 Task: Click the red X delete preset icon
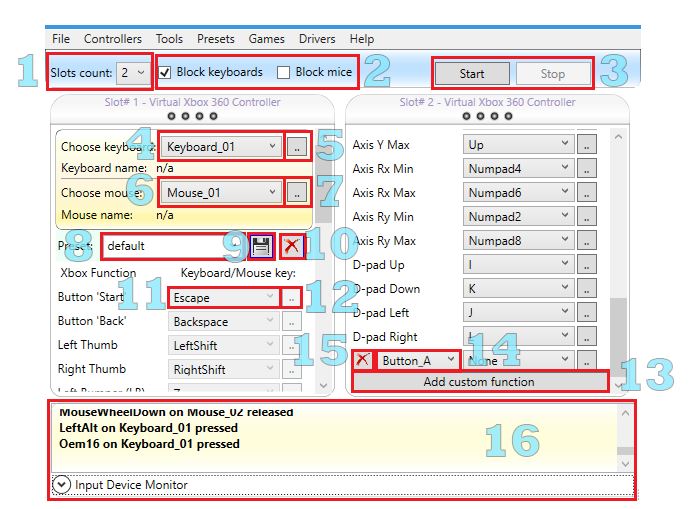(291, 245)
